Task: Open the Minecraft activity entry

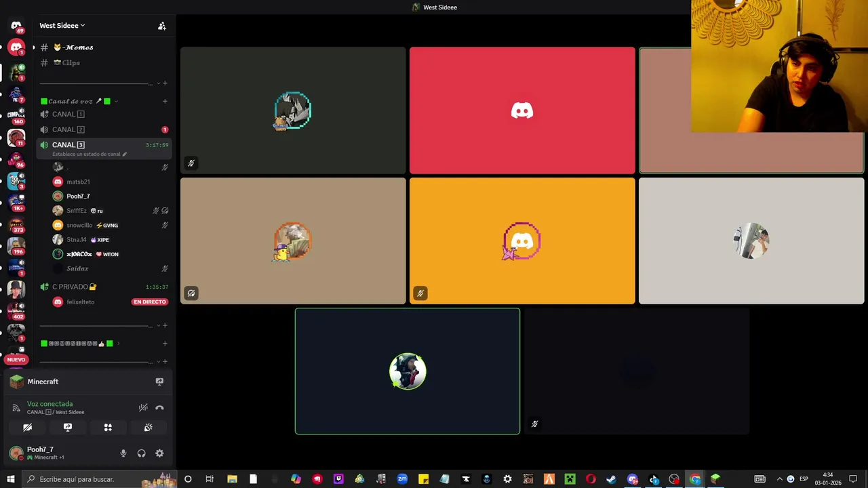Action: (43, 382)
